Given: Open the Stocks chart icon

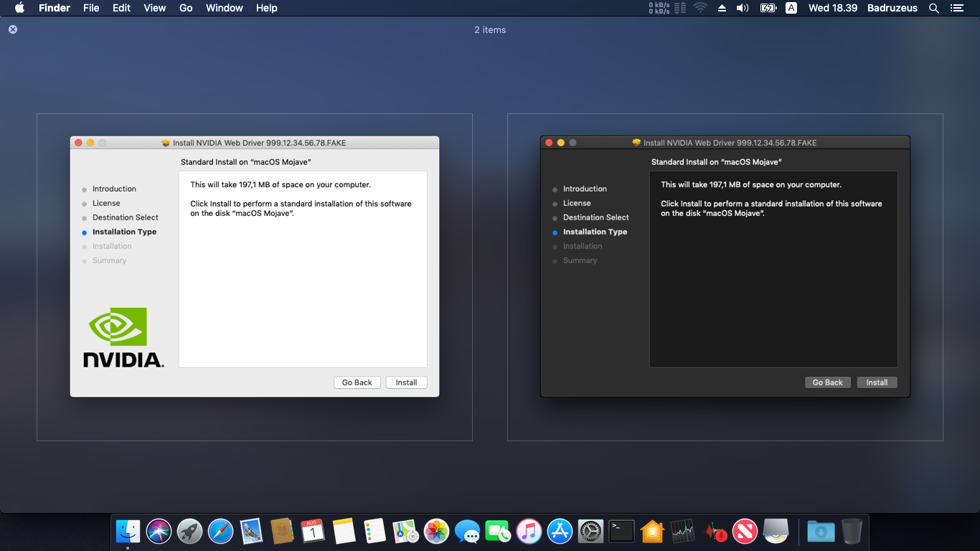Looking at the screenshot, I should pos(683,532).
